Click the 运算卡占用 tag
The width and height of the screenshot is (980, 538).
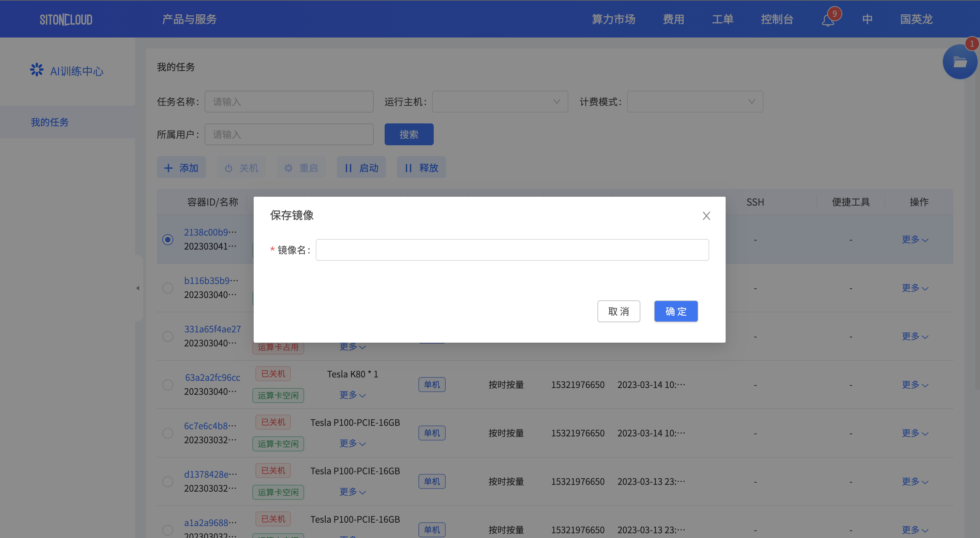pos(278,347)
